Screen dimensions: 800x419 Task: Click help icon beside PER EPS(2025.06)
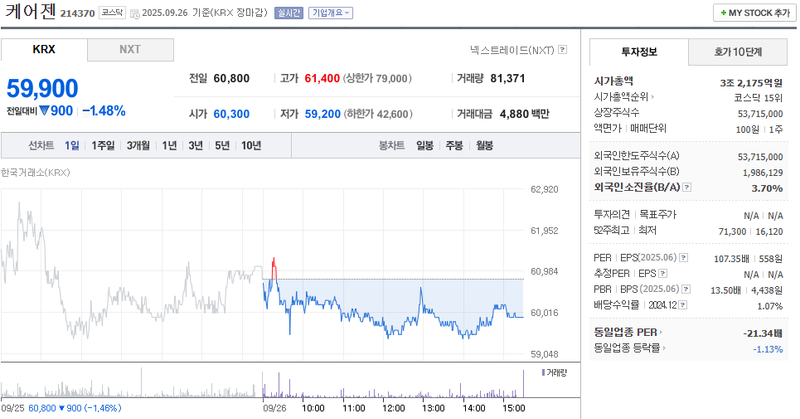click(684, 258)
